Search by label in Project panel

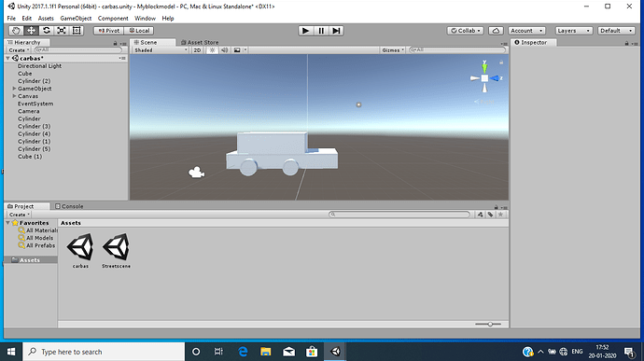[x=490, y=215]
